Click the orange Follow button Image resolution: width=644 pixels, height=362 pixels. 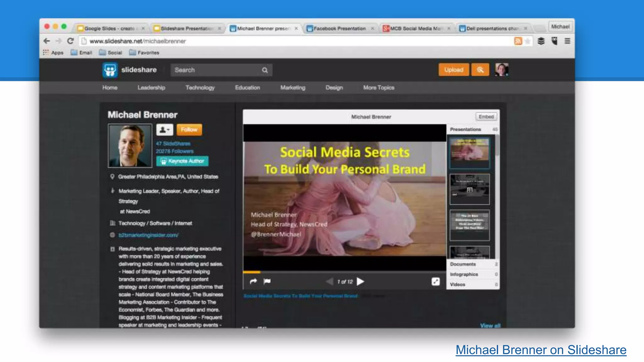point(189,130)
